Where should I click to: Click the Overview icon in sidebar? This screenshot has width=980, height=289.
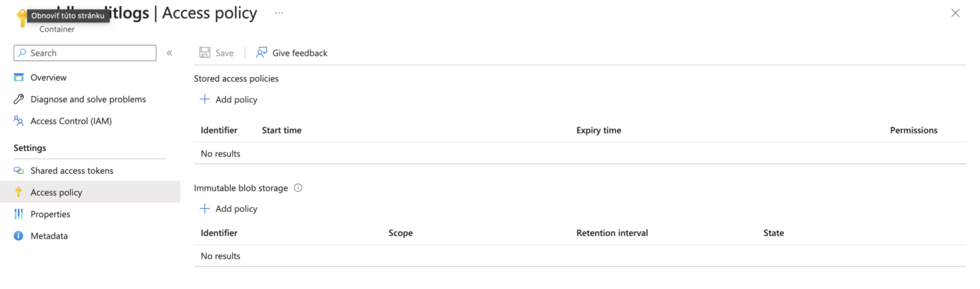(x=19, y=78)
